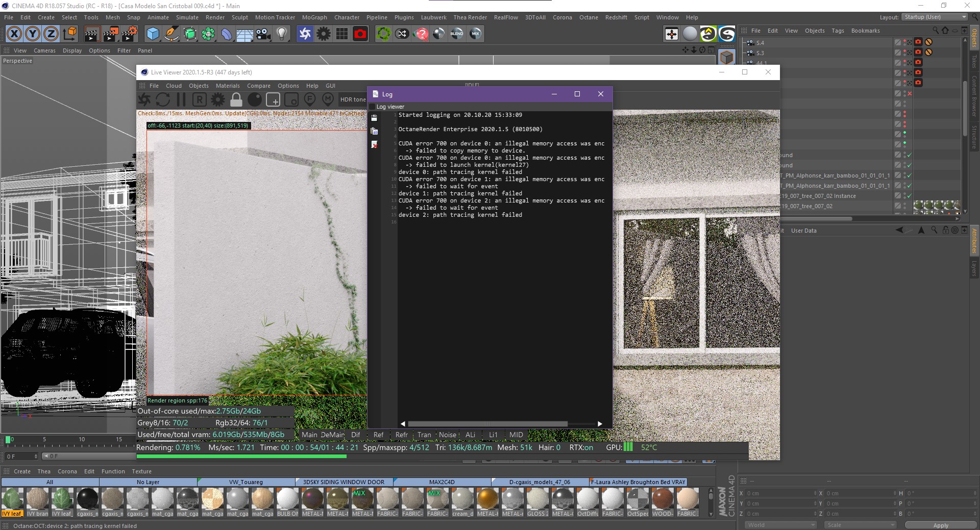The image size is (980, 530).
Task: Click the search icon in Object Manager
Action: [936, 31]
